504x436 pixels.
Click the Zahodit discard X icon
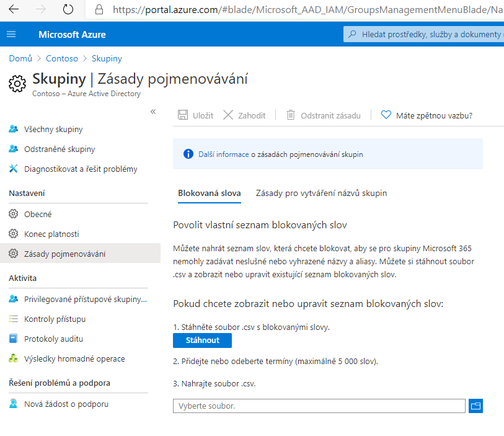(228, 115)
